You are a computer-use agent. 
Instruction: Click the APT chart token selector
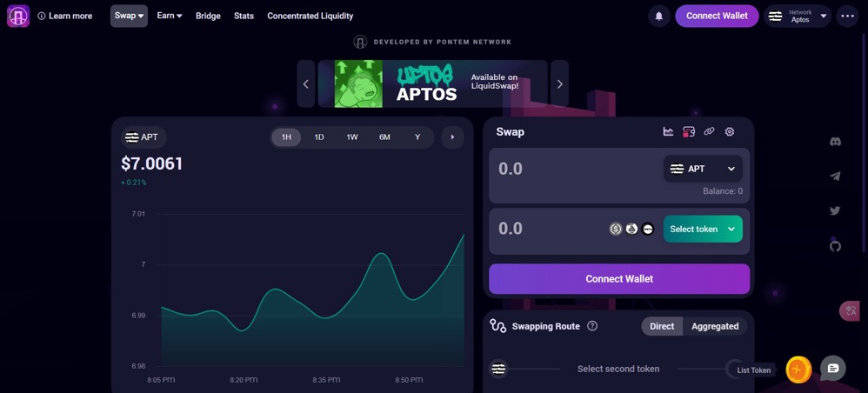[144, 137]
